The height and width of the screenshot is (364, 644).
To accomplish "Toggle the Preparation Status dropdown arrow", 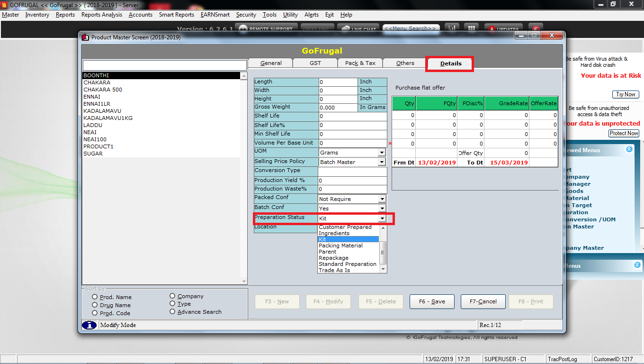I will click(382, 218).
